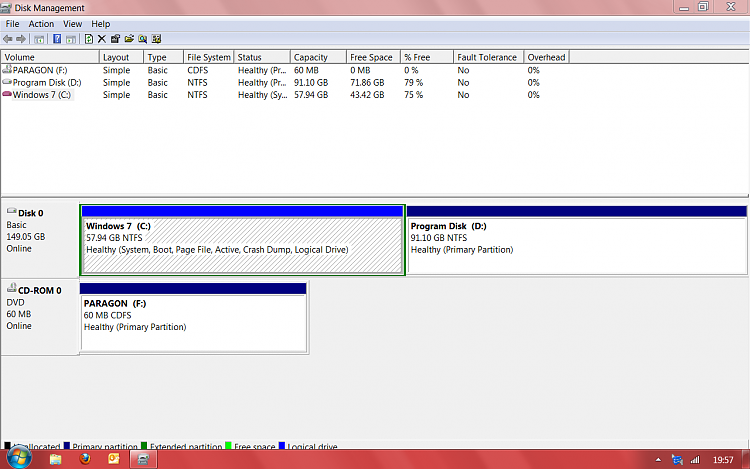This screenshot has height=469, width=750.
Task: Click the Forward arrow toolbar icon
Action: (x=21, y=39)
